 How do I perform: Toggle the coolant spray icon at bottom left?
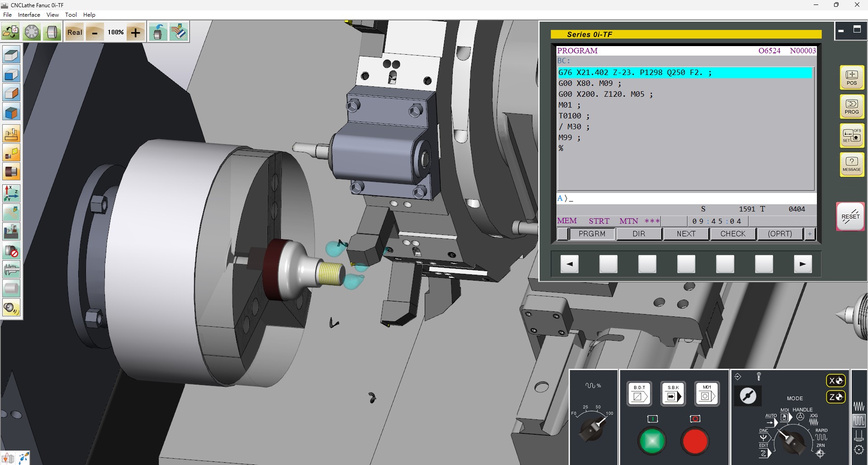point(24,458)
